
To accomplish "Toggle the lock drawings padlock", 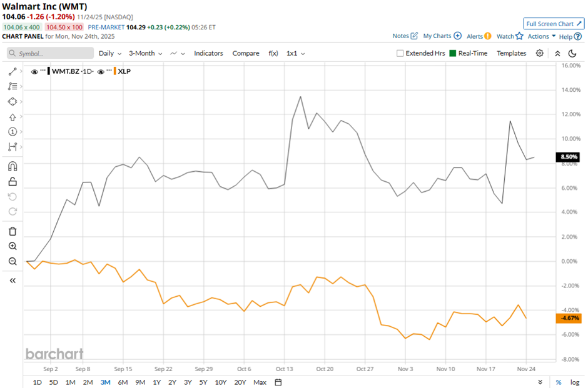I will (13, 182).
